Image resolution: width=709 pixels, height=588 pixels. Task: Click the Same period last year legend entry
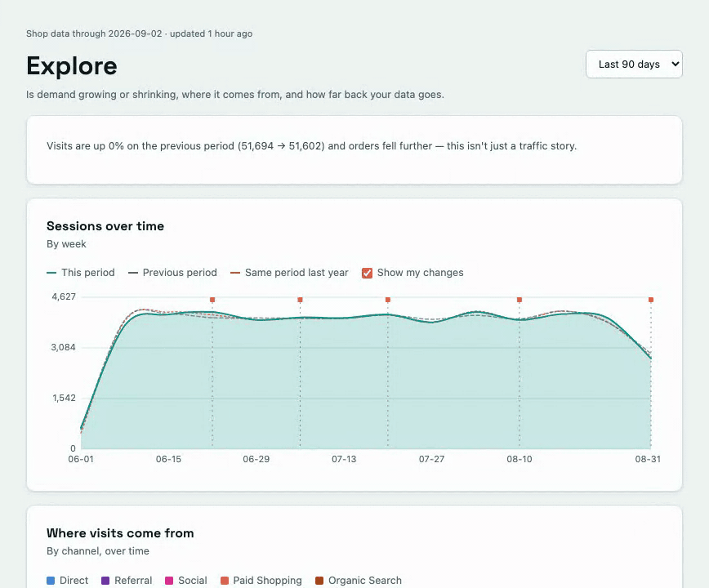coord(289,273)
